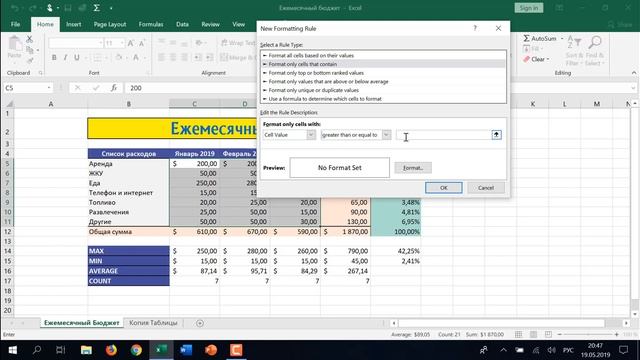Open taskbar Search magnifier
The width and height of the screenshot is (640, 360).
click(x=37, y=350)
